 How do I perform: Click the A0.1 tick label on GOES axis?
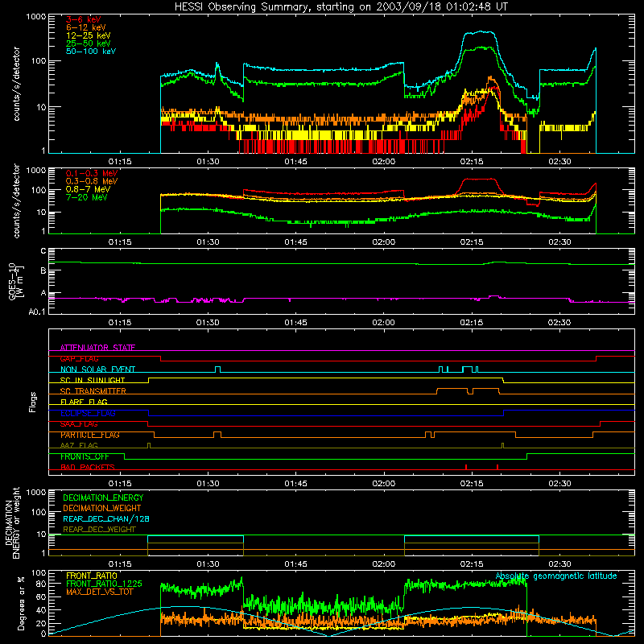(37, 312)
